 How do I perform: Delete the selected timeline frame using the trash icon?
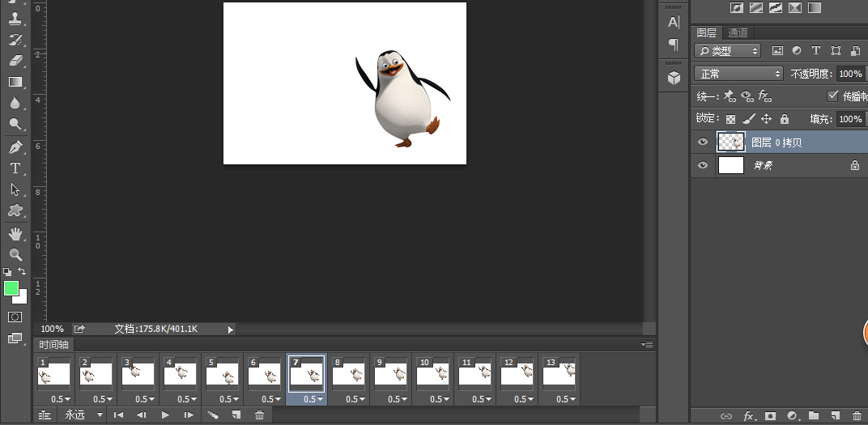coord(259,415)
